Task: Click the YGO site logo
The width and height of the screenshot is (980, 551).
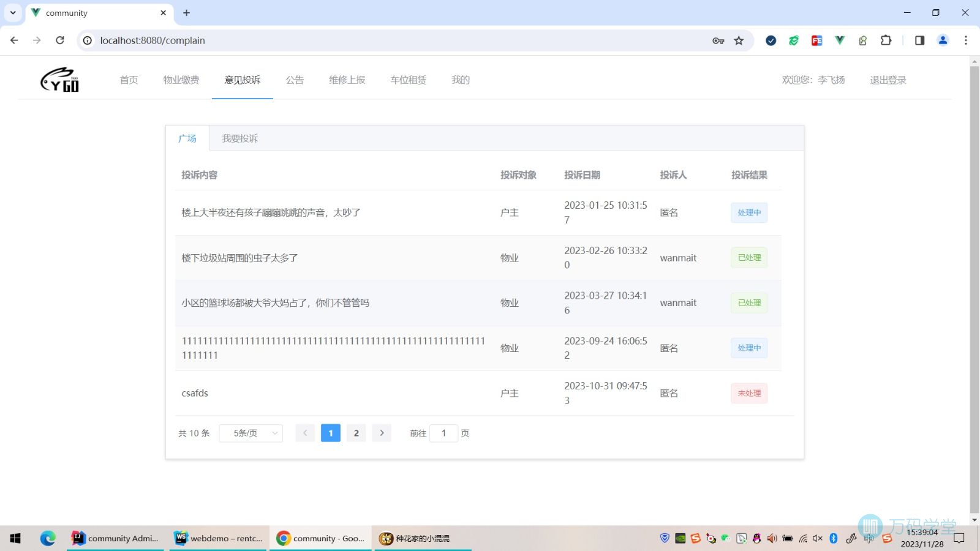Action: 59,80
